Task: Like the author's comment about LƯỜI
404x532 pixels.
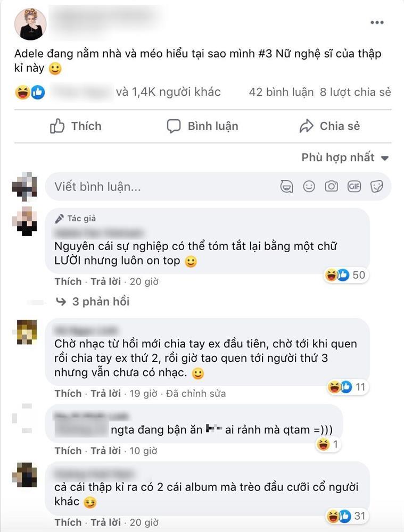Action: click(68, 281)
